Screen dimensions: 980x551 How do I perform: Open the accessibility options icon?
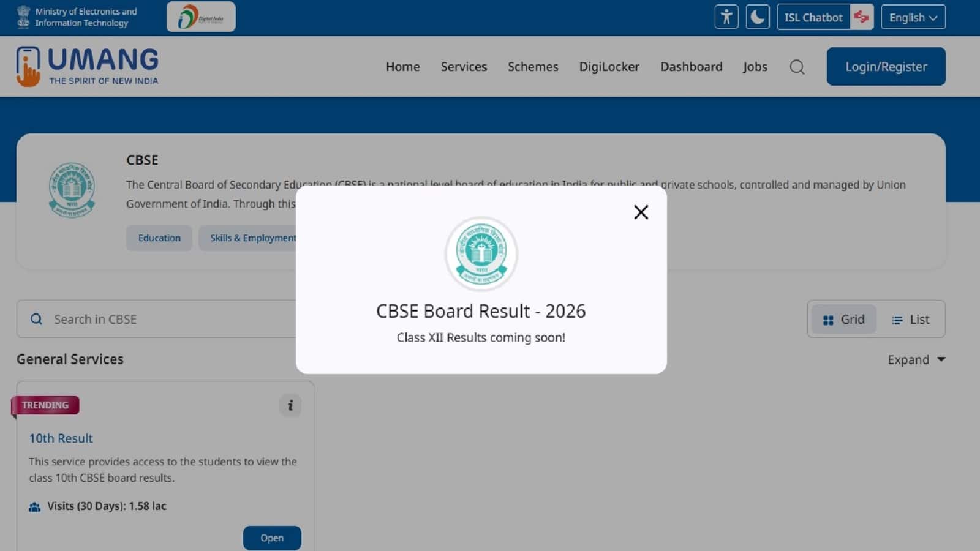(726, 17)
